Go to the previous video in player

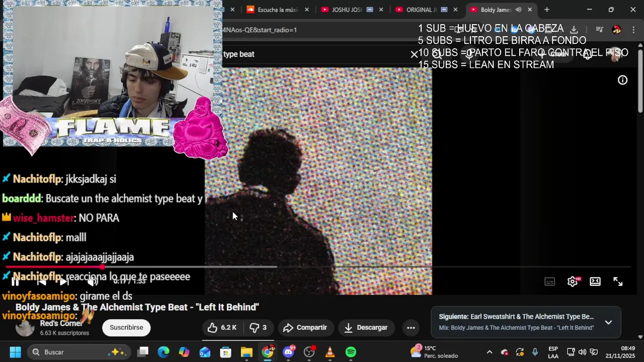[x=41, y=282]
